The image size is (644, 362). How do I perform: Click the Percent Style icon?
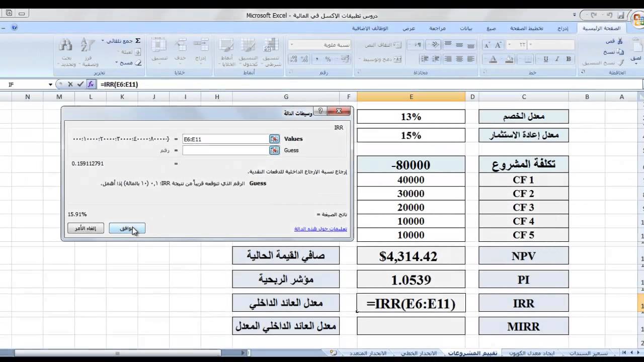(x=328, y=59)
